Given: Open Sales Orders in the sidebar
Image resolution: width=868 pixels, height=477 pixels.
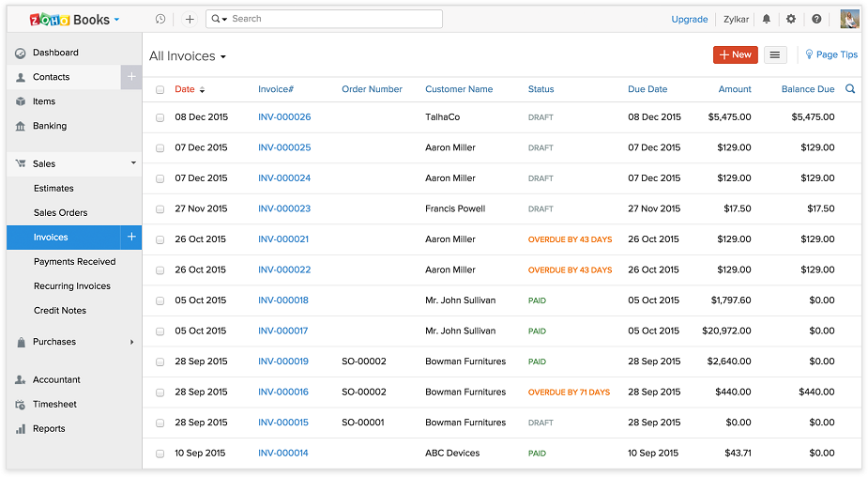Looking at the screenshot, I should (60, 213).
